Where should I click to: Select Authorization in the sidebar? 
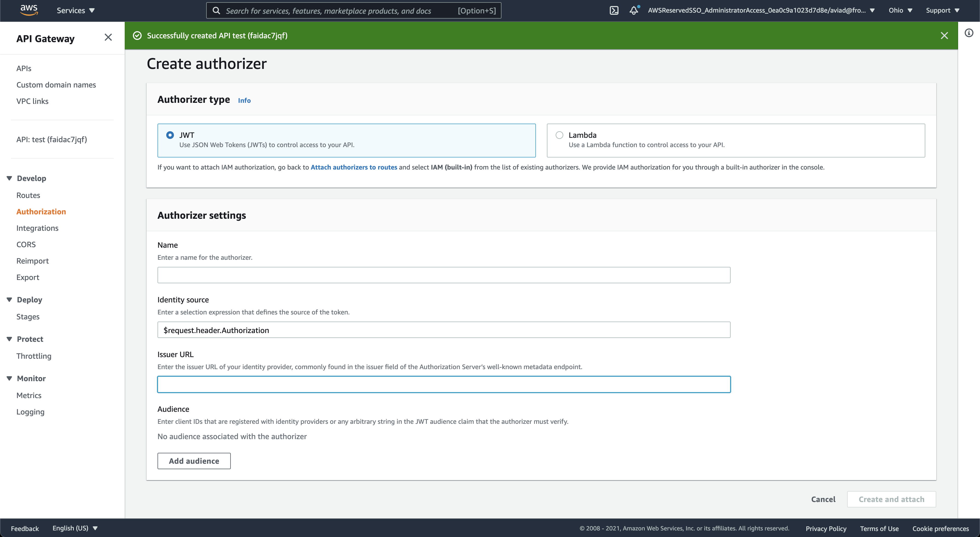pyautogui.click(x=41, y=211)
